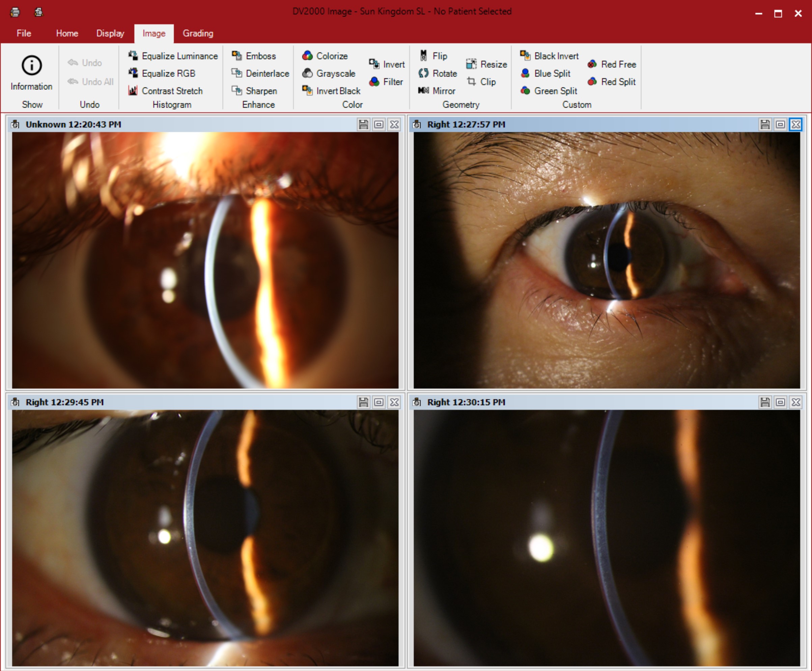Click the print icon in title bar
This screenshot has width=812, height=671.
(15, 12)
